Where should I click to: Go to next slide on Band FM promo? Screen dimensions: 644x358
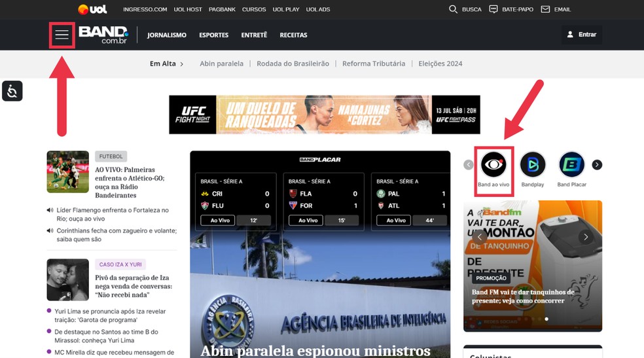coord(586,237)
